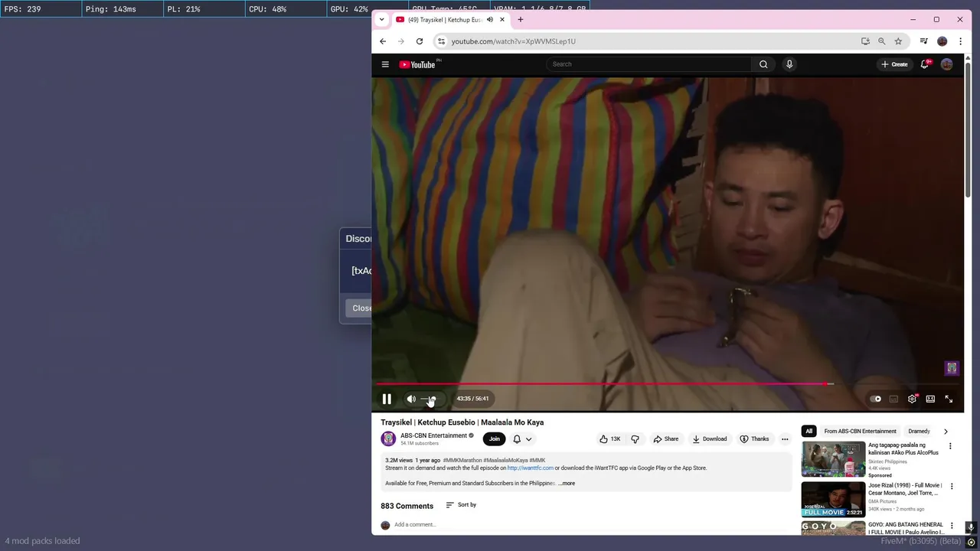
Task: Open the zoom magnifier in address bar
Action: point(882,41)
